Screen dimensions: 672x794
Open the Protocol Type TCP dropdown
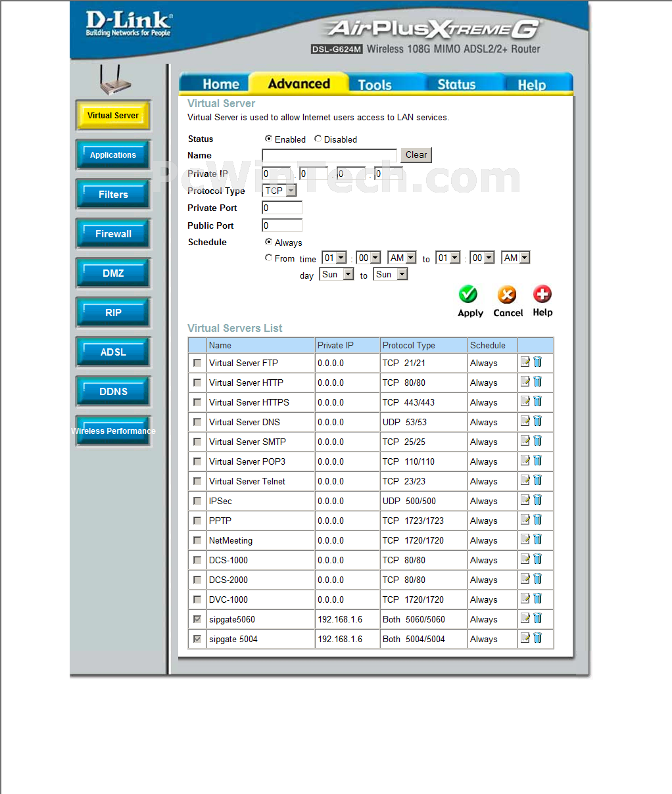[x=279, y=191]
